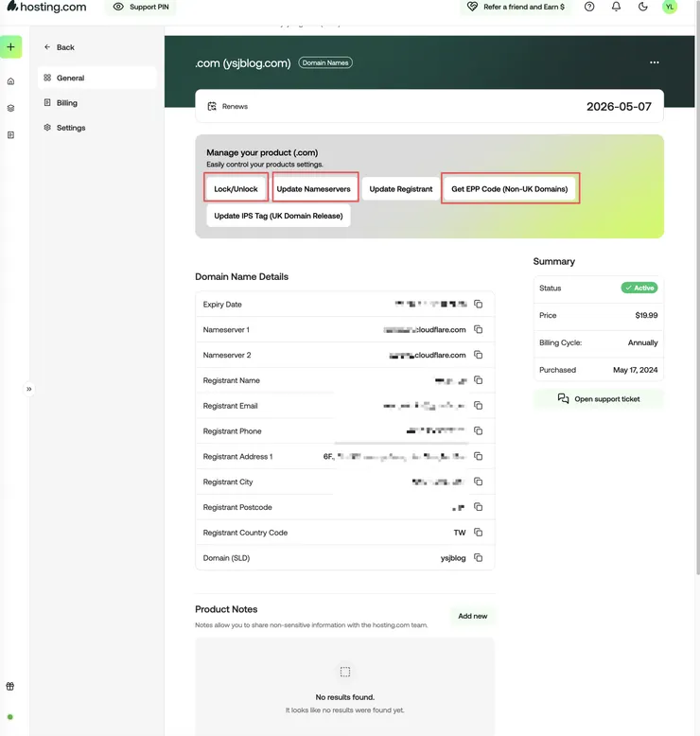Screen dimensions: 700x736
Task: Copy the Nameserver 2 value
Action: 478,355
